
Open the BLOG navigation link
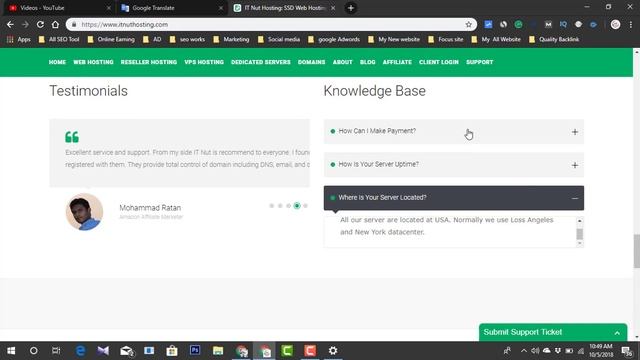[367, 62]
